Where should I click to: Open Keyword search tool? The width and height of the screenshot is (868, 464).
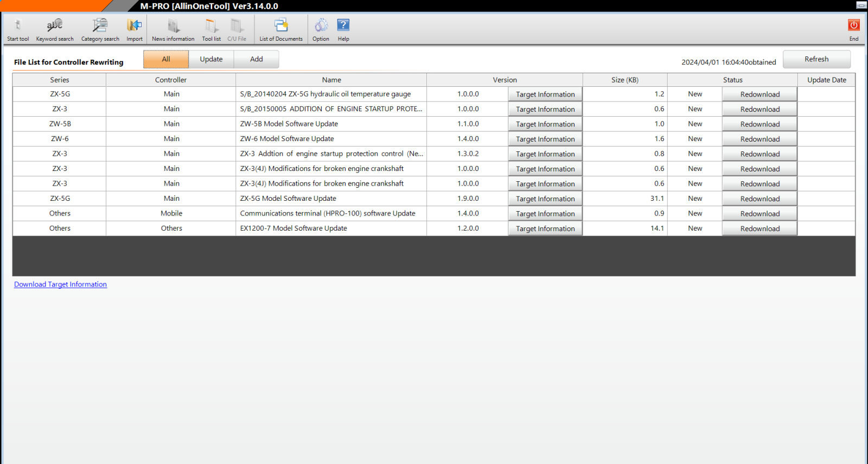pyautogui.click(x=55, y=29)
